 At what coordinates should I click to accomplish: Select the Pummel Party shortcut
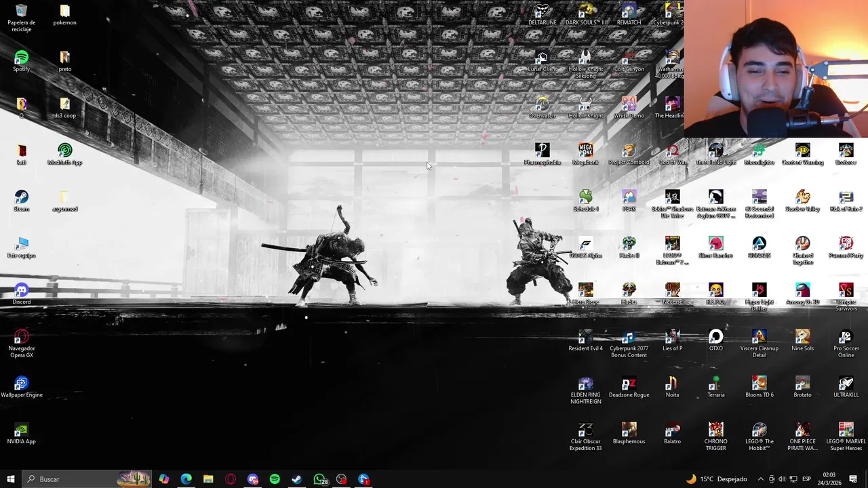[x=846, y=247]
